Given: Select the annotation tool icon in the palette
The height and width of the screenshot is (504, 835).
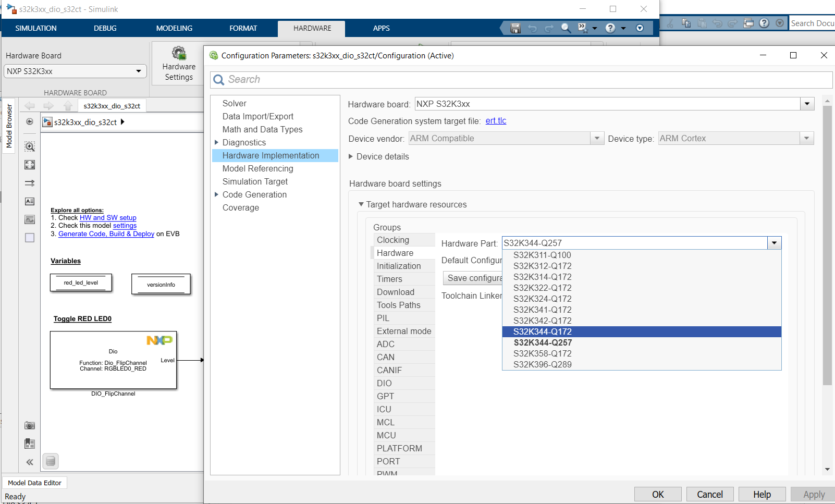Looking at the screenshot, I should [x=30, y=201].
